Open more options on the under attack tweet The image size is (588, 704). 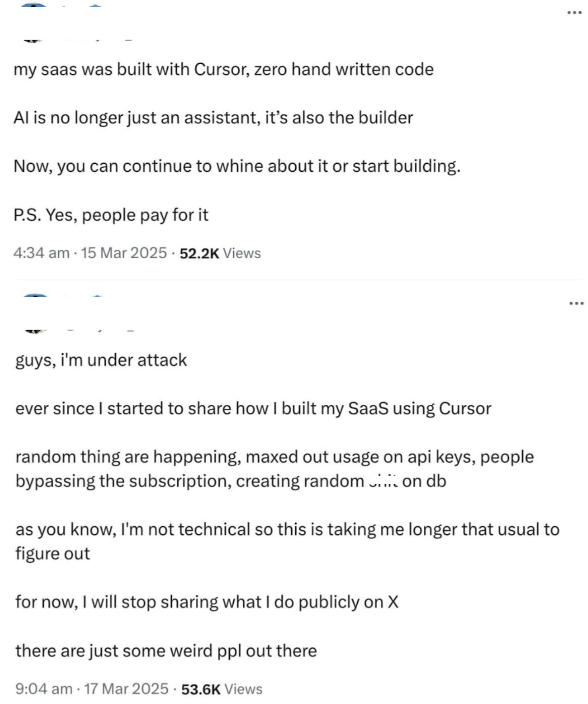point(576,303)
